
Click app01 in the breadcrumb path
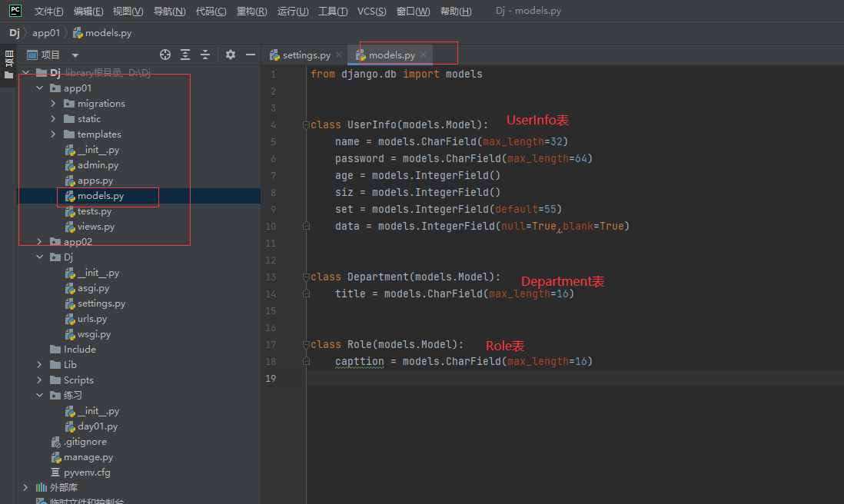click(x=46, y=33)
